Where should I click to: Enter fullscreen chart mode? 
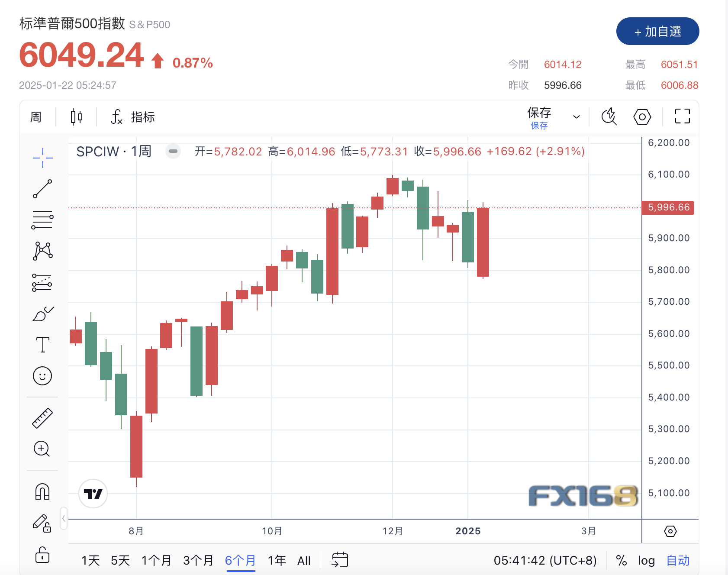pos(682,116)
